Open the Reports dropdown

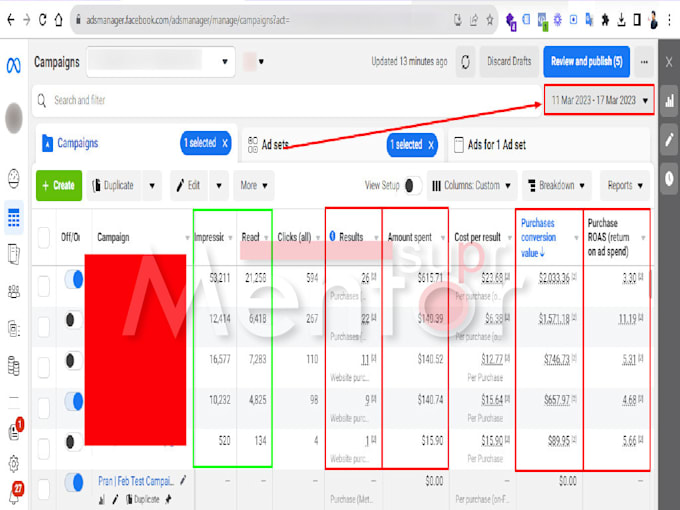tap(625, 186)
